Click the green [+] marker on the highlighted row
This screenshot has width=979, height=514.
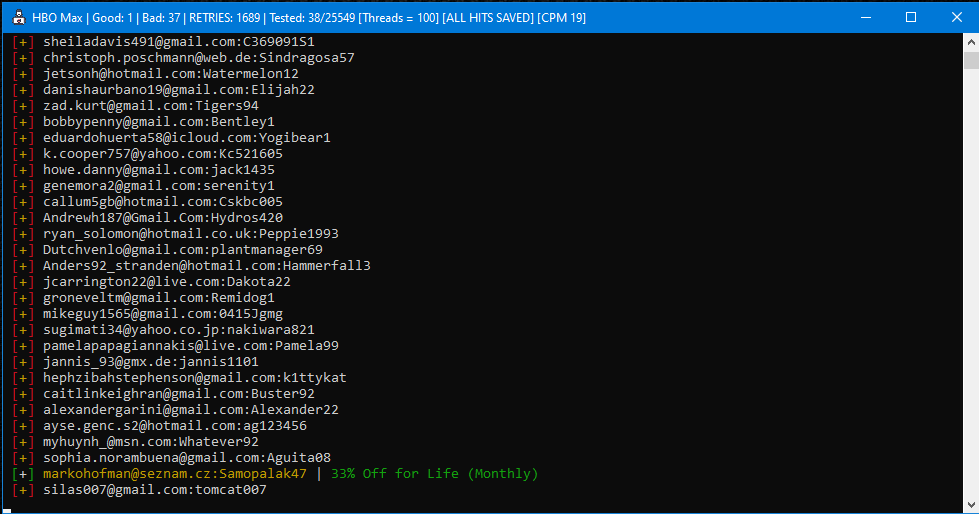[x=23, y=474]
